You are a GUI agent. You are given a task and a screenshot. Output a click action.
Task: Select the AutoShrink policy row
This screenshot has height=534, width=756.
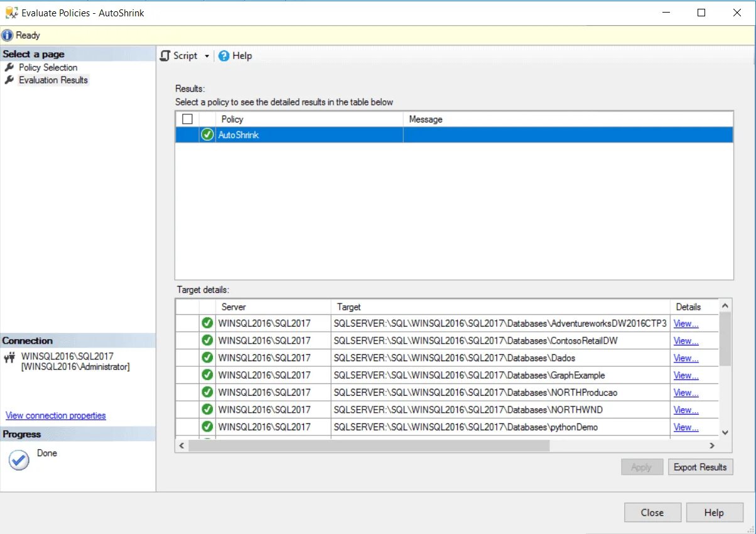tap(454, 134)
